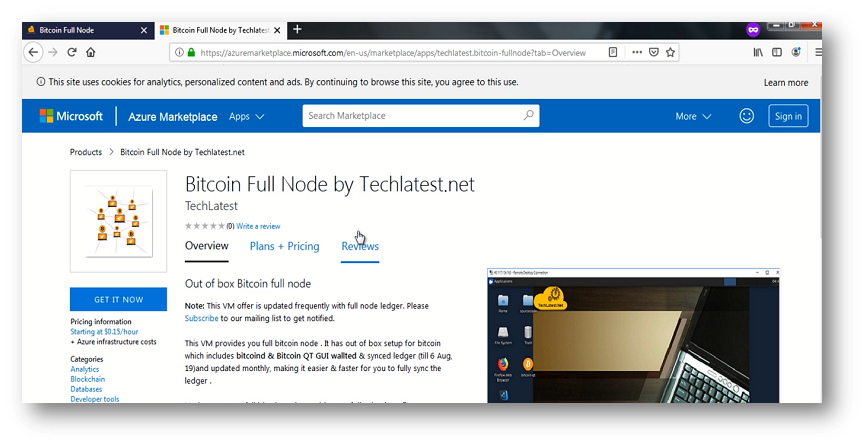Open Starting at $0.15/hour pricing link

[104, 332]
